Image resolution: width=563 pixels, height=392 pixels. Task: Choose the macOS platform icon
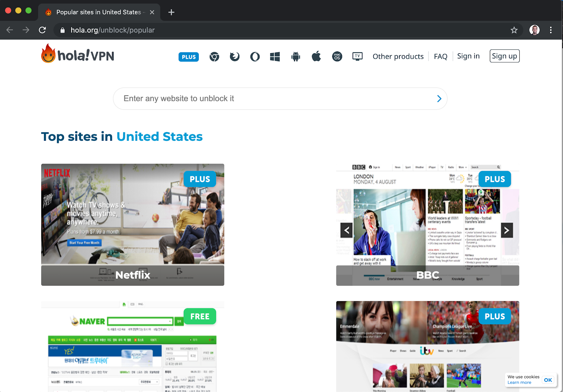point(337,56)
